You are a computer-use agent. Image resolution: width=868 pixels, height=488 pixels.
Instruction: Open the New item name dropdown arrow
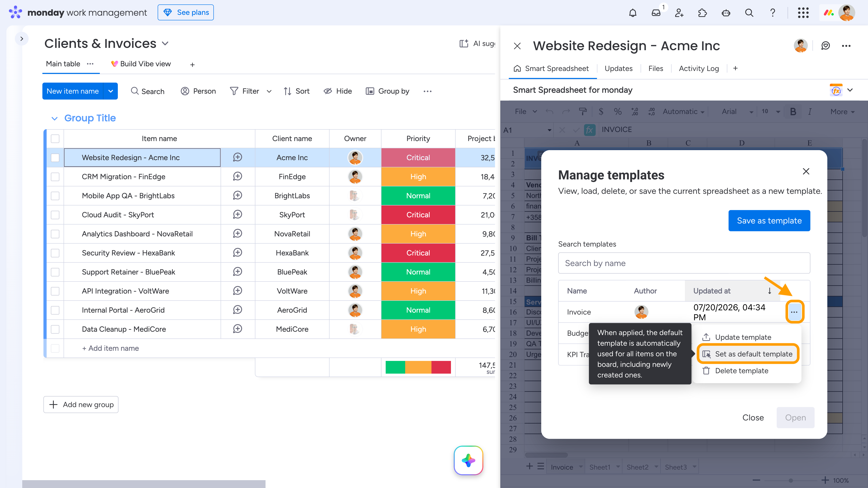(111, 91)
